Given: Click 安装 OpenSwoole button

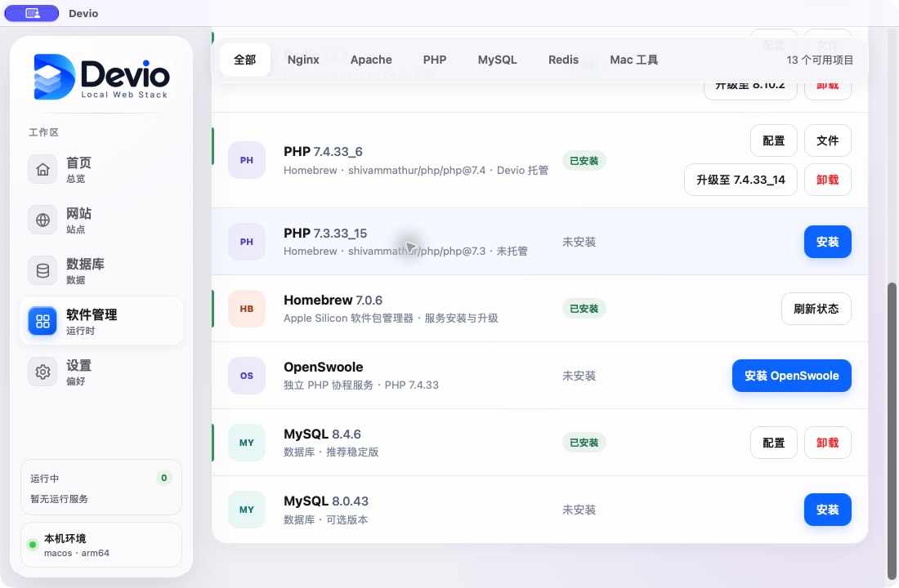Looking at the screenshot, I should 791,376.
